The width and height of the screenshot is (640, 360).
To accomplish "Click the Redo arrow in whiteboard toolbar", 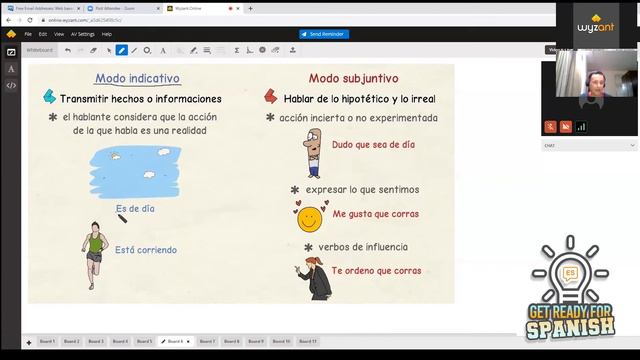I will tap(81, 50).
